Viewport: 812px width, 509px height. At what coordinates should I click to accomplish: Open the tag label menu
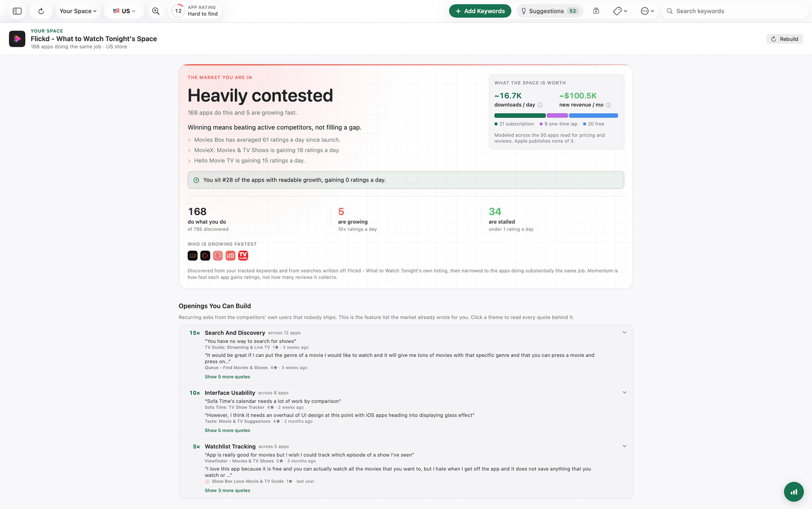click(620, 11)
